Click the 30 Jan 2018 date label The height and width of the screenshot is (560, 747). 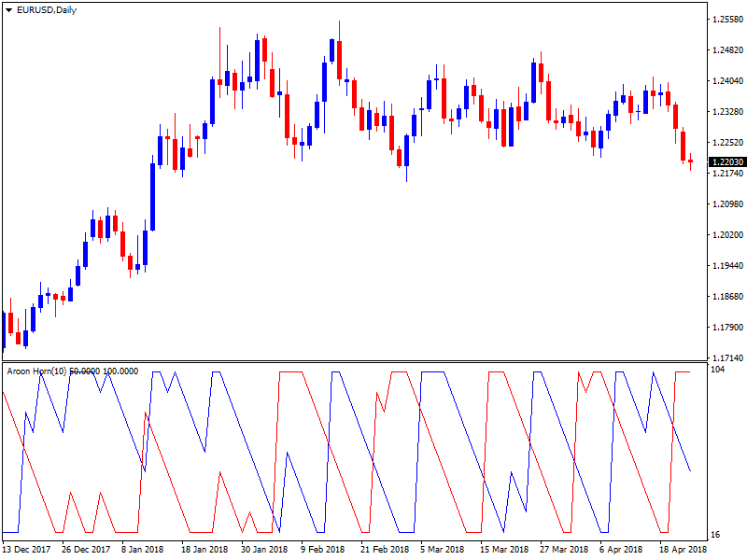264,550
